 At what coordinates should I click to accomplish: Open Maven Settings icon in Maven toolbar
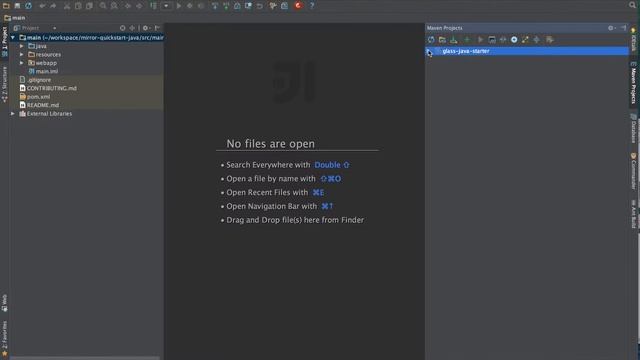tap(550, 40)
